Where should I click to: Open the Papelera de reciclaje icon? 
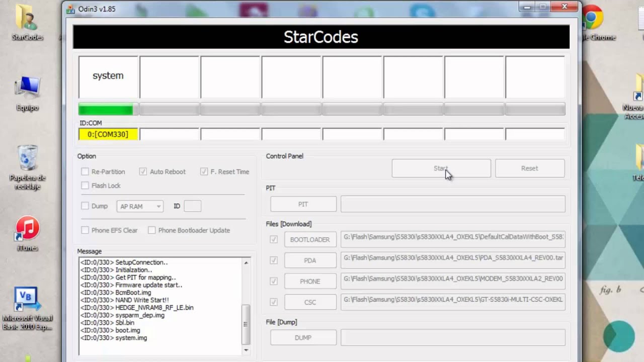27,167
